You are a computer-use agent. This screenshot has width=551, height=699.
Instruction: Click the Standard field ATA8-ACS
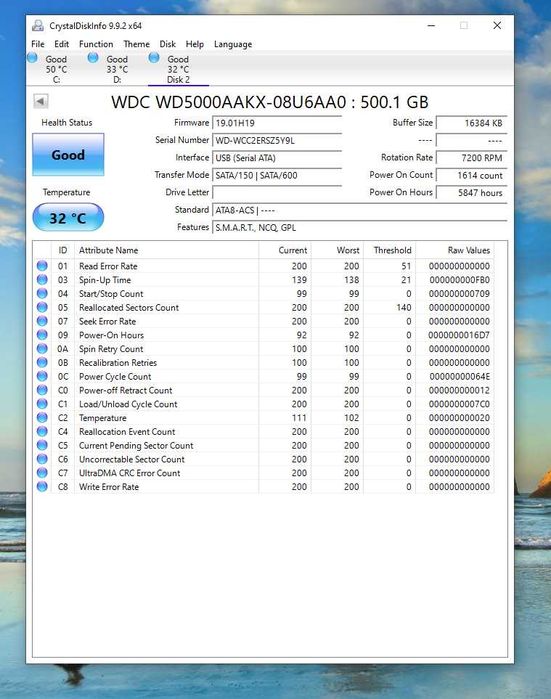pyautogui.click(x=360, y=210)
